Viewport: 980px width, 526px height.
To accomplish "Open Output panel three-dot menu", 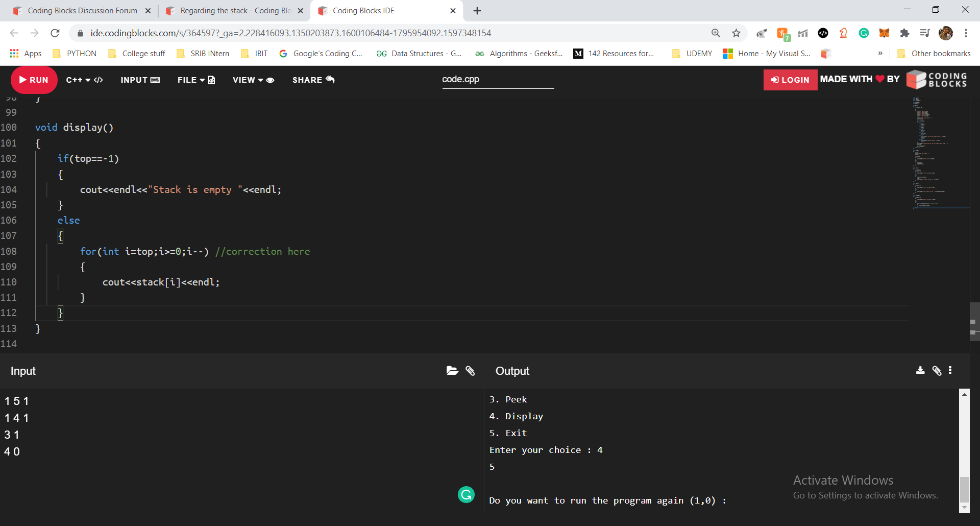I will click(950, 371).
